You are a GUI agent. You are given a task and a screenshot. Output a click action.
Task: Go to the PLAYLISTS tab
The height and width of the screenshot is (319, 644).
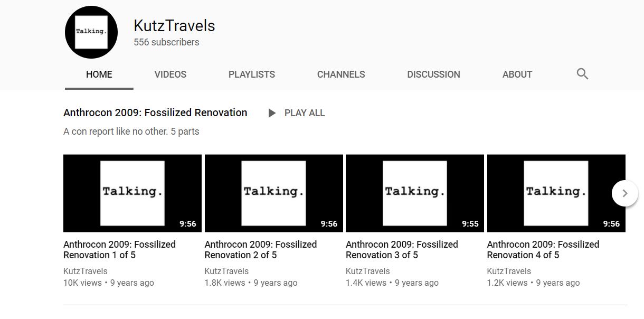click(x=252, y=74)
